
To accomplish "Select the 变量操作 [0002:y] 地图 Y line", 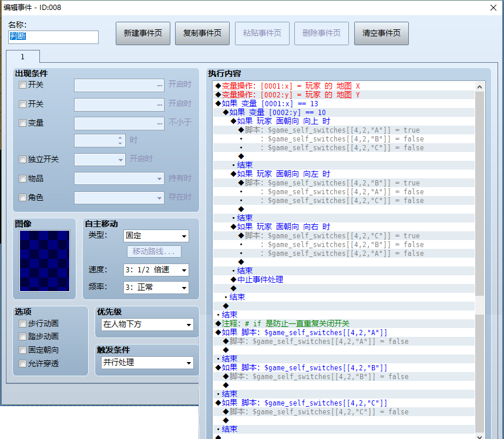I will click(344, 94).
